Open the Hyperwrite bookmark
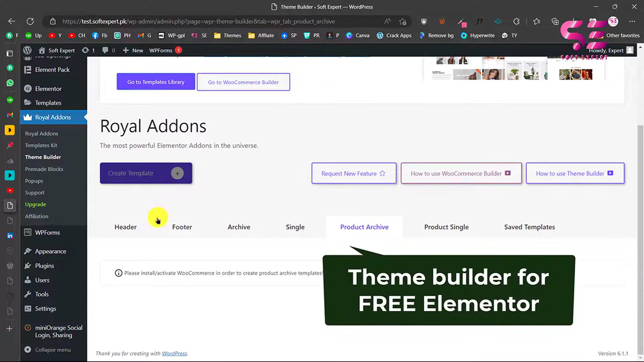Screen dimensions: 644x362 pyautogui.click(x=478, y=36)
